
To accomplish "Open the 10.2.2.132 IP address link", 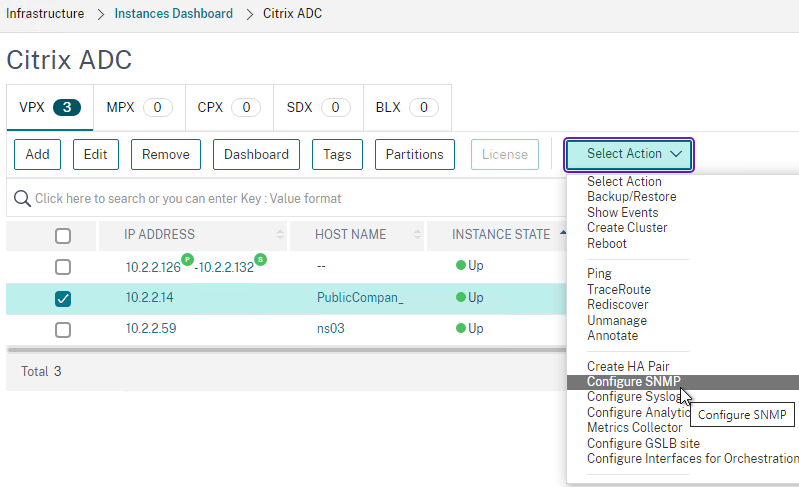I will [226, 267].
